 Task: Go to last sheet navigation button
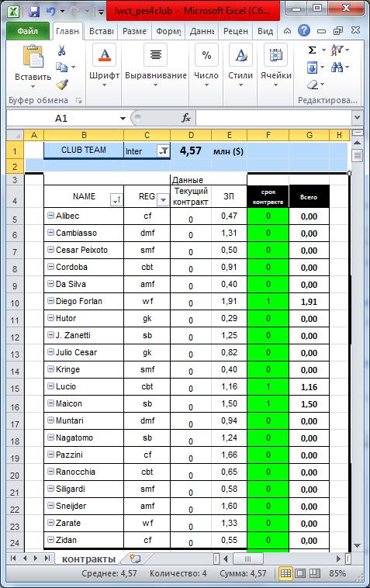click(47, 559)
